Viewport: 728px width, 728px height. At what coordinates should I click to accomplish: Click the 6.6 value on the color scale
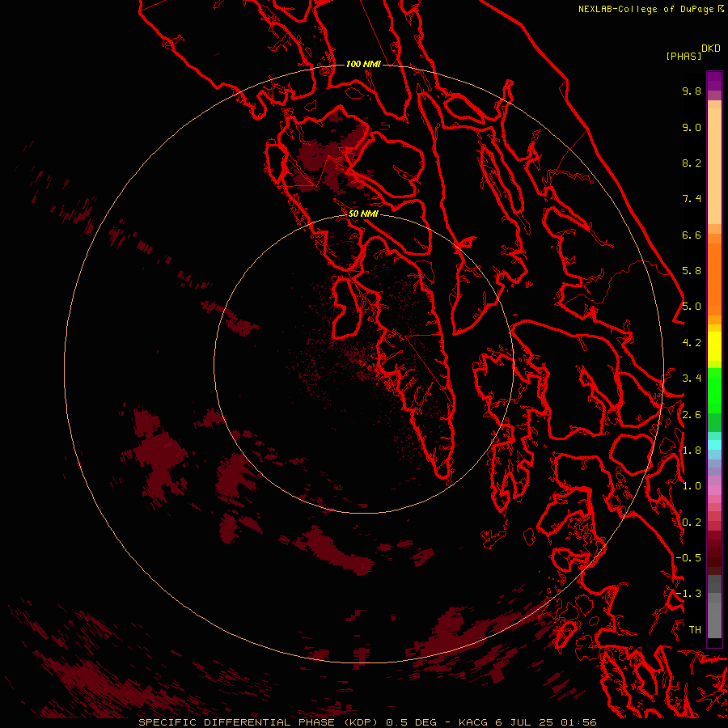[x=692, y=235]
